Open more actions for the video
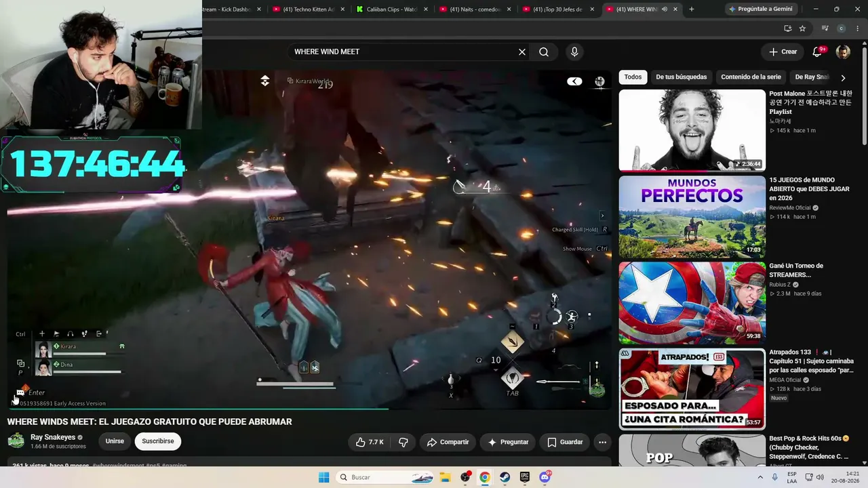This screenshot has width=868, height=488. (x=602, y=442)
